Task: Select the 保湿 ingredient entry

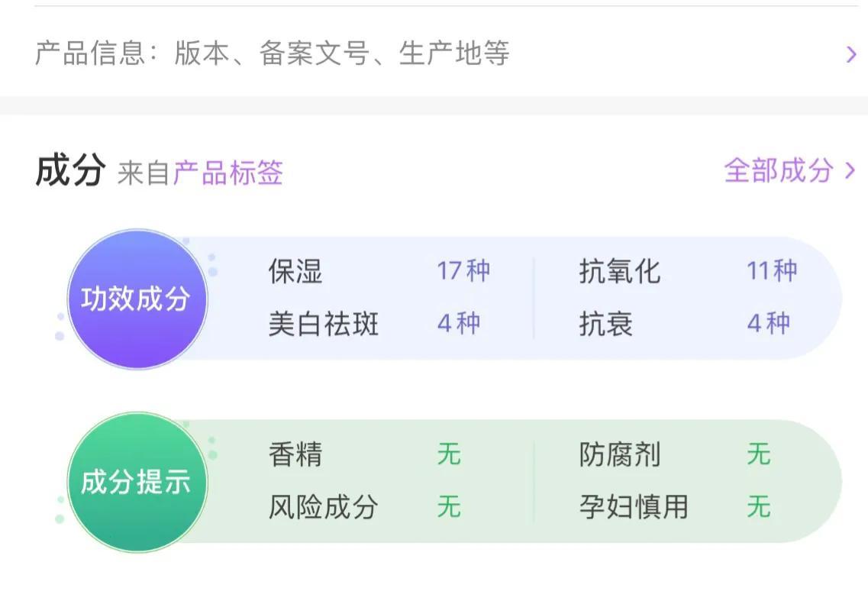Action: coord(295,271)
